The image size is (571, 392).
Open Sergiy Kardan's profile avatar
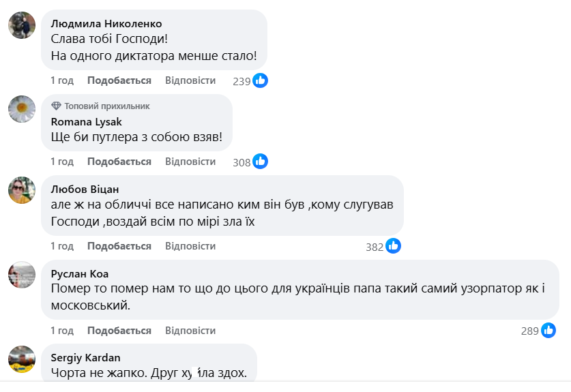tap(22, 359)
